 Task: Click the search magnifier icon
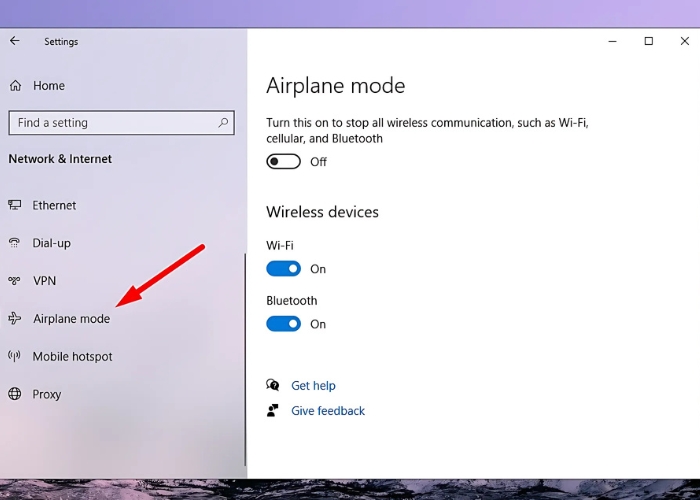click(x=223, y=123)
